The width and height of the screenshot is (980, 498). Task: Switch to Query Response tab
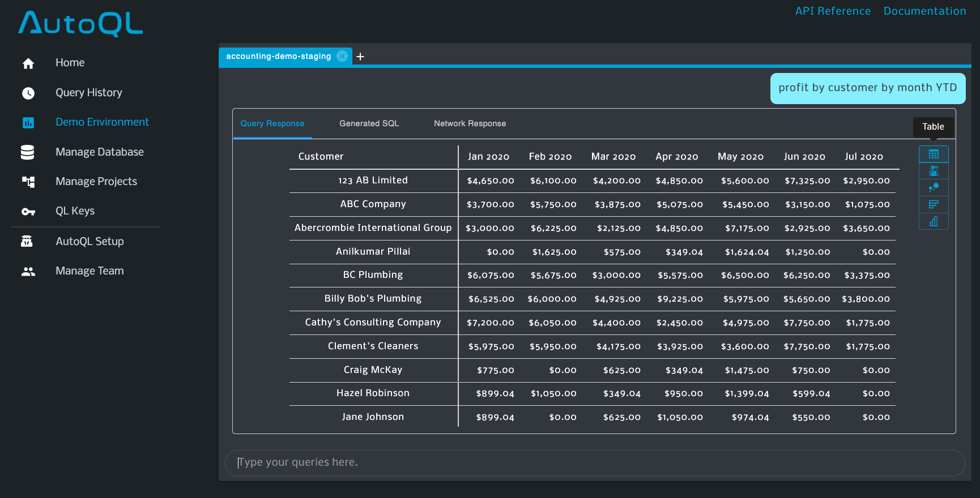pos(272,123)
